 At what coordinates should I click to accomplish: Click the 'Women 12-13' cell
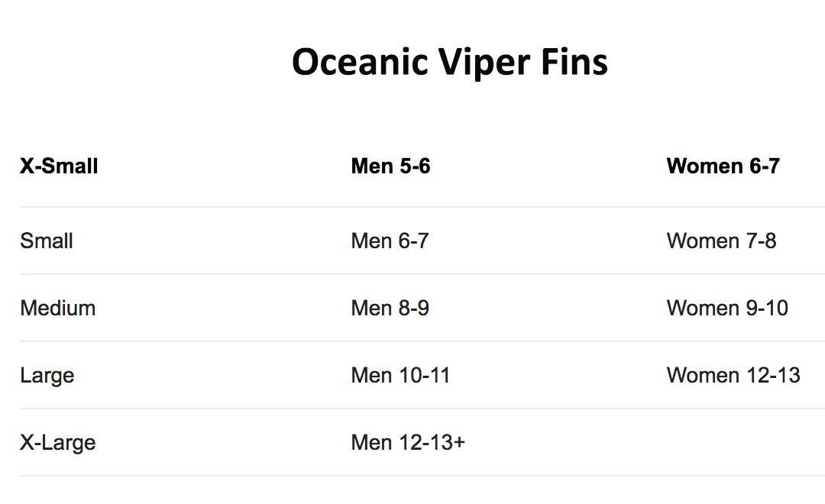[733, 376]
